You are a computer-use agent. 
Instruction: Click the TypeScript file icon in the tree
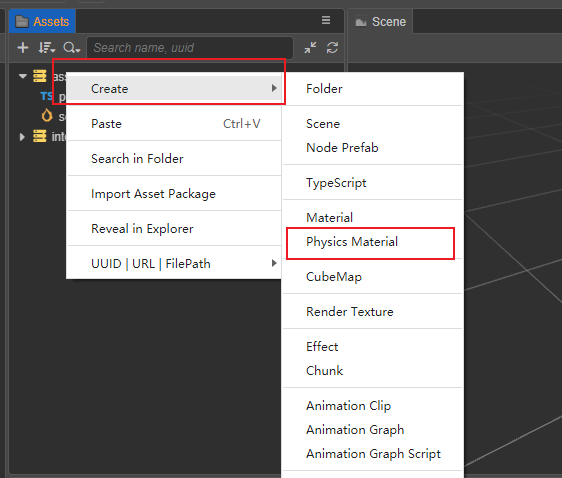46,96
